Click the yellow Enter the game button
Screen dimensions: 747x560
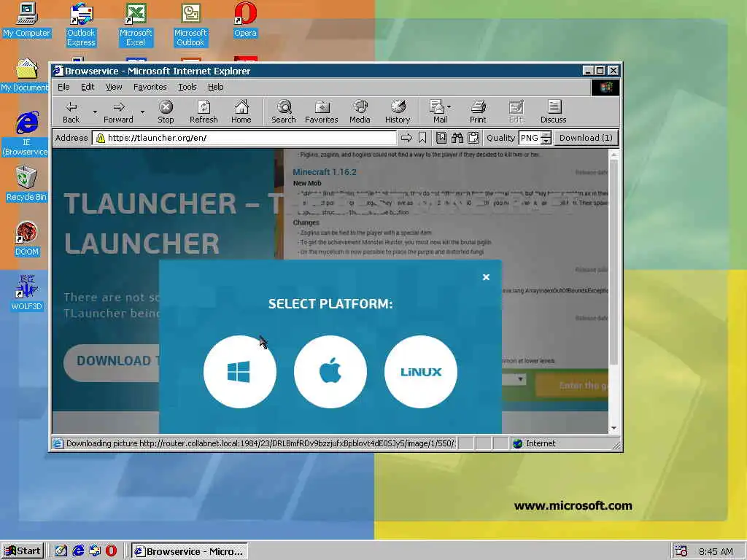click(572, 385)
